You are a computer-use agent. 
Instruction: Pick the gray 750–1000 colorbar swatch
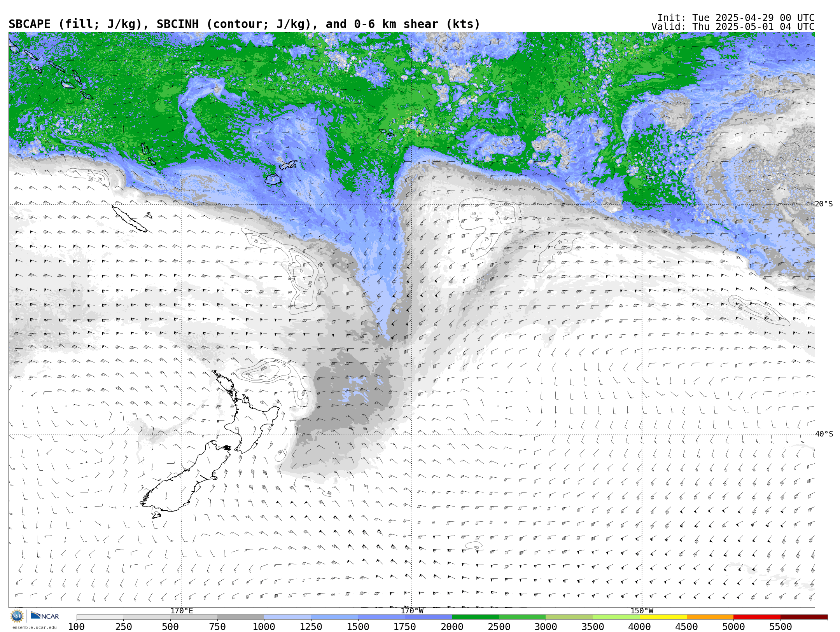[241, 617]
